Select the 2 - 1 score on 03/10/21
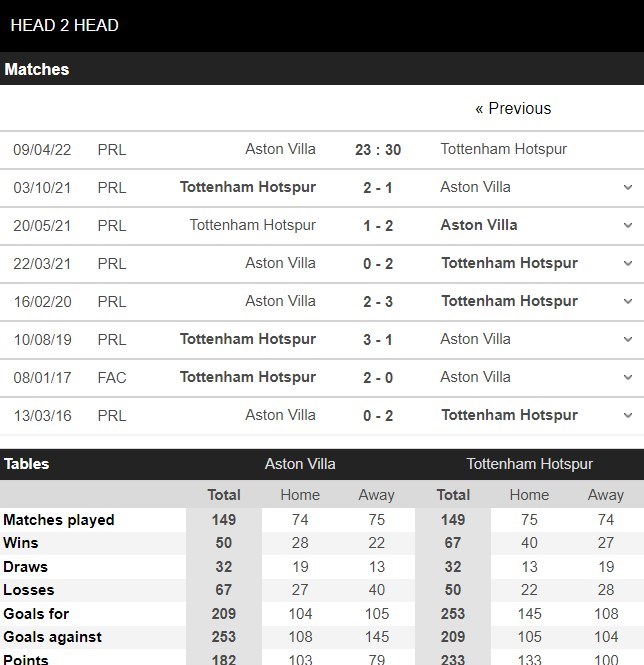The height and width of the screenshot is (665, 644). pos(378,187)
